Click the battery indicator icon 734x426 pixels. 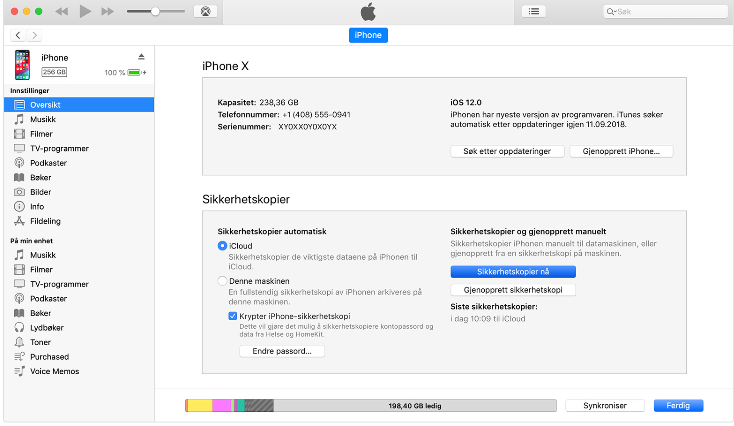[x=136, y=73]
